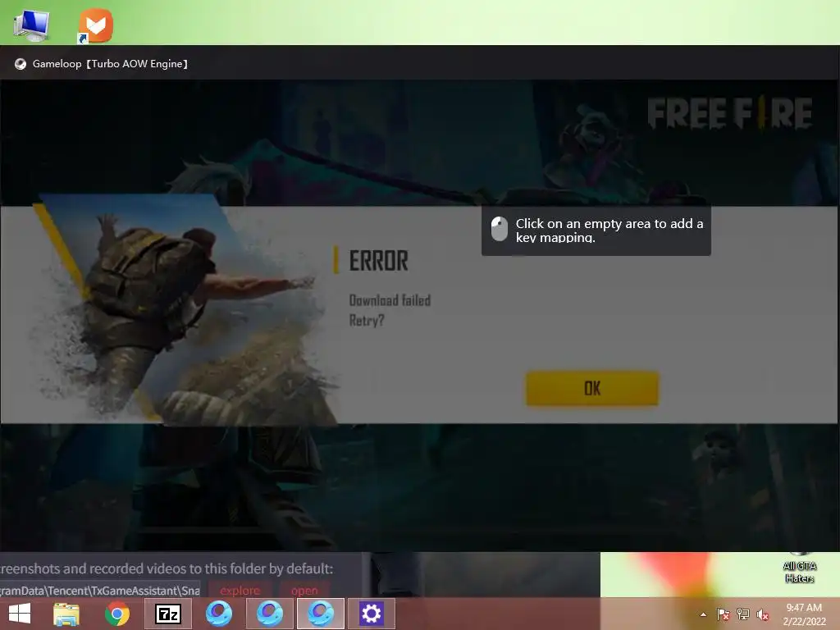Screen dimensions: 840x630
Task: Click the 'Retry?' message text
Action: (367, 321)
